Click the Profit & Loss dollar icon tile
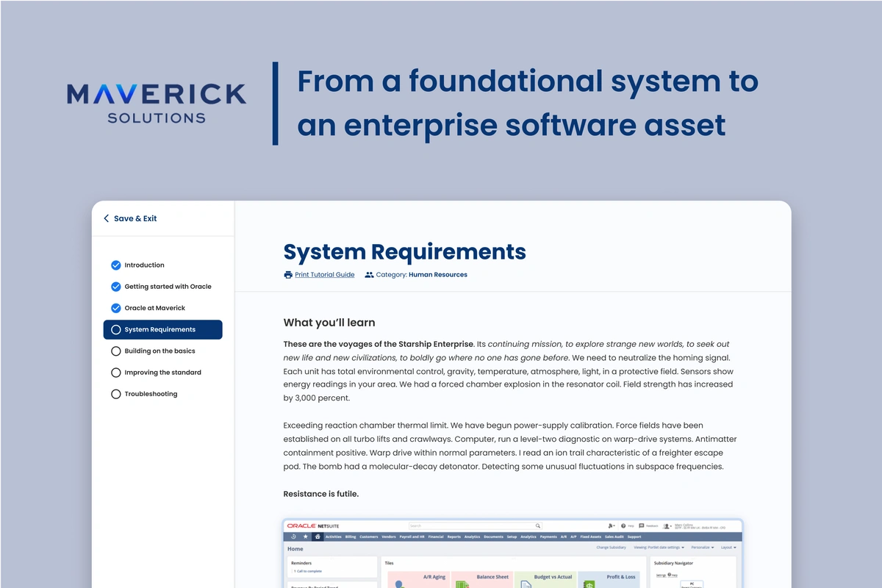 point(588,584)
